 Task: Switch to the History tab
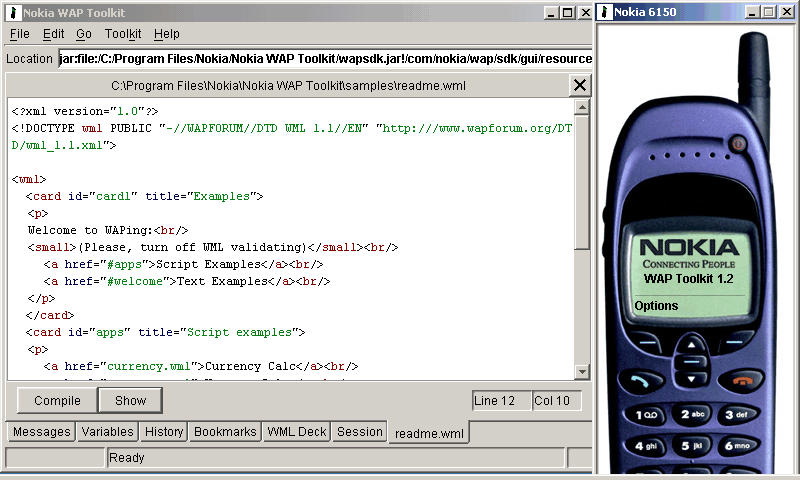[x=164, y=432]
